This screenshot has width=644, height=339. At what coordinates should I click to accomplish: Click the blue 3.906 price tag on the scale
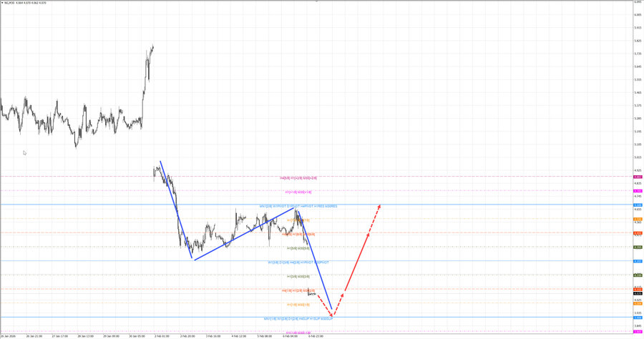coord(637,317)
